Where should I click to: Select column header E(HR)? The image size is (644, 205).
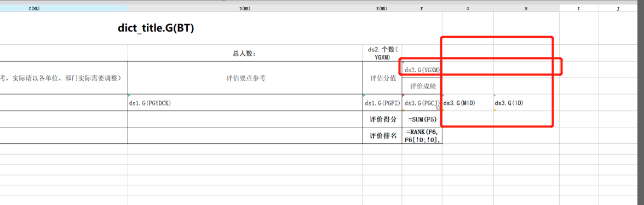point(382,8)
